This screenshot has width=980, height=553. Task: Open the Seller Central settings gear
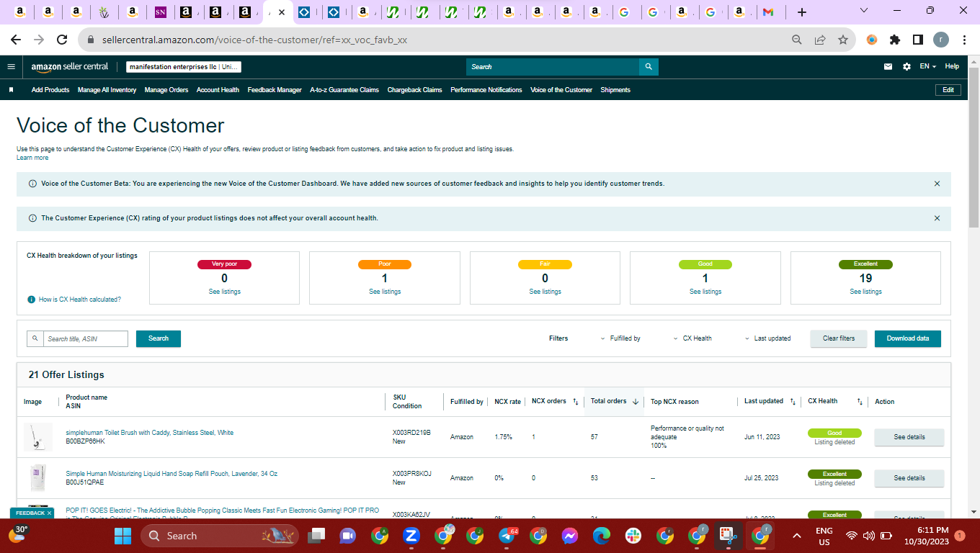[x=906, y=66]
